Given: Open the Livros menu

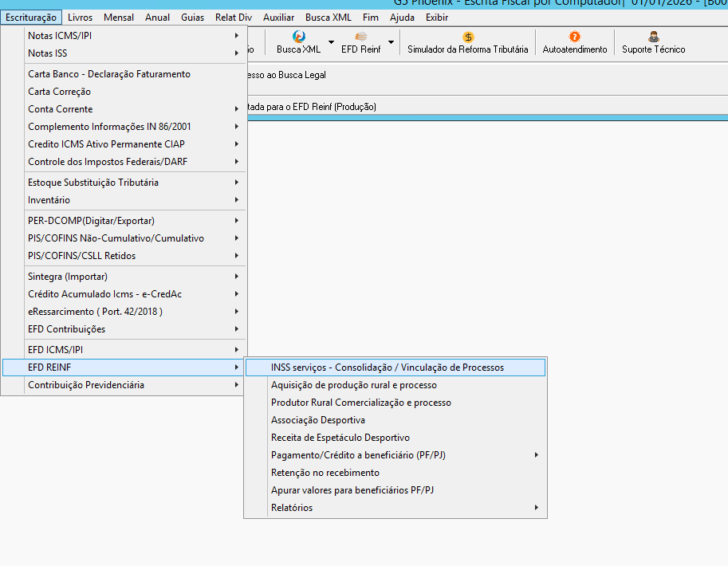Looking at the screenshot, I should pyautogui.click(x=80, y=18).
